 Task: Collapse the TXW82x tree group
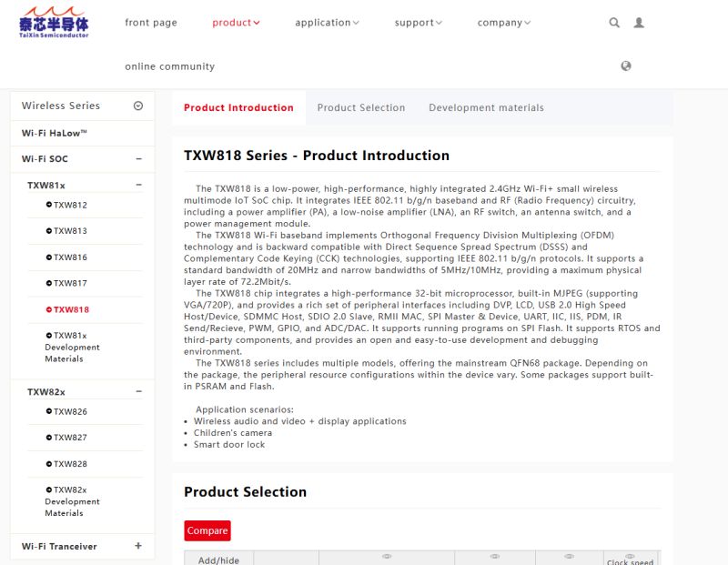pos(138,391)
